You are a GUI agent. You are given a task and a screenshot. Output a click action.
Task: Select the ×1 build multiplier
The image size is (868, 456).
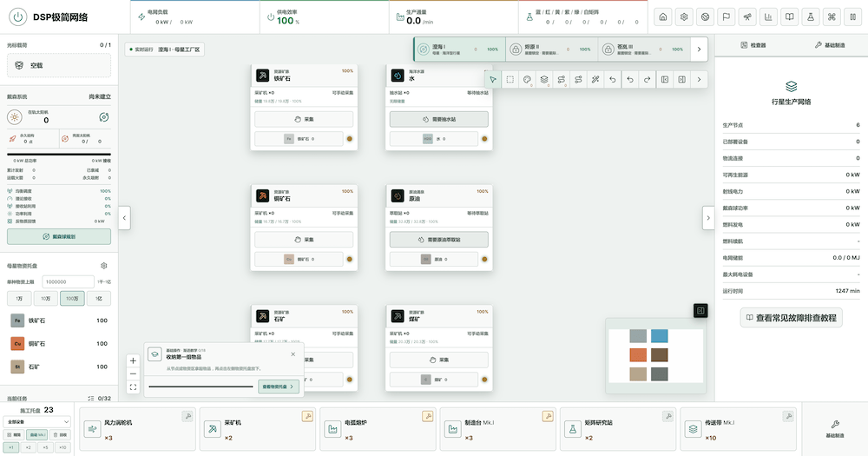pos(11,447)
